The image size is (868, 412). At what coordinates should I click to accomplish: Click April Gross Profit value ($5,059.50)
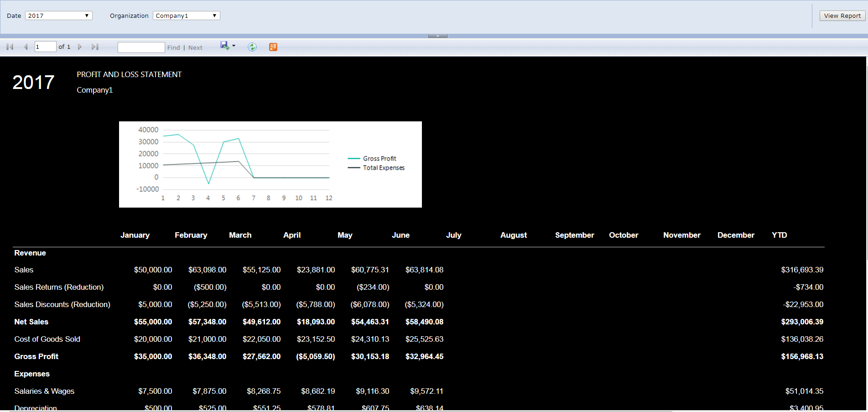click(x=316, y=356)
